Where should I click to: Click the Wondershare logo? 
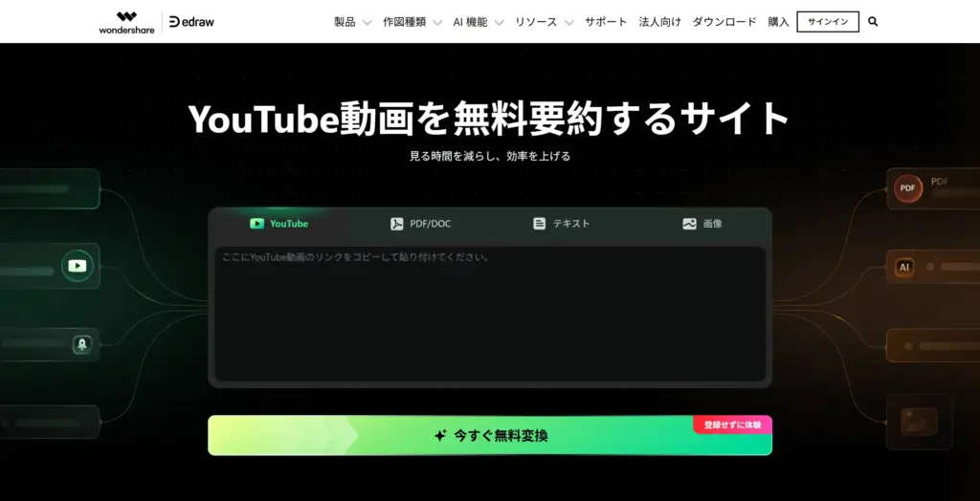click(x=126, y=22)
